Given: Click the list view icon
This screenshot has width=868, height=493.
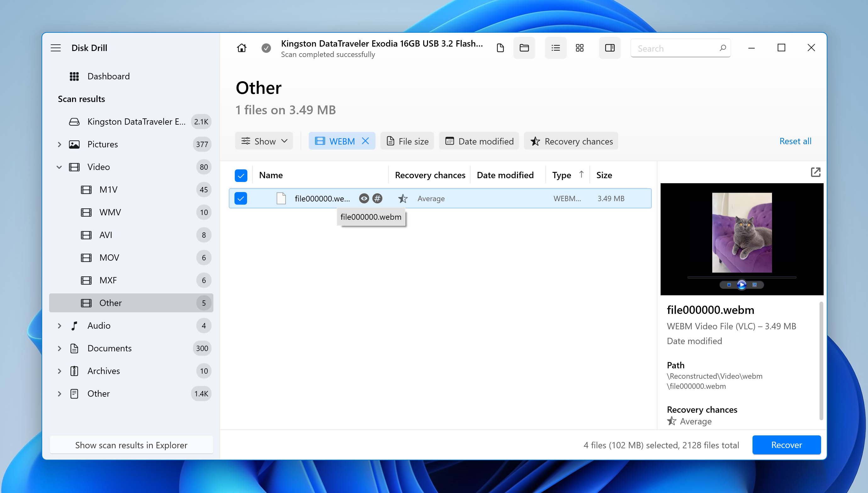Looking at the screenshot, I should tap(555, 48).
